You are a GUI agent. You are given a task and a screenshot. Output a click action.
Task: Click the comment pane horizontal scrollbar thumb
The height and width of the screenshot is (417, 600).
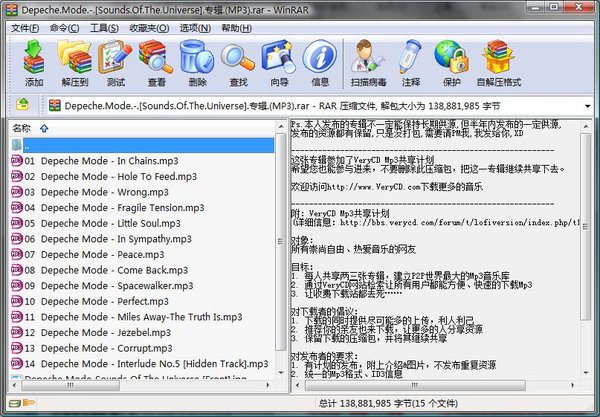(x=415, y=385)
